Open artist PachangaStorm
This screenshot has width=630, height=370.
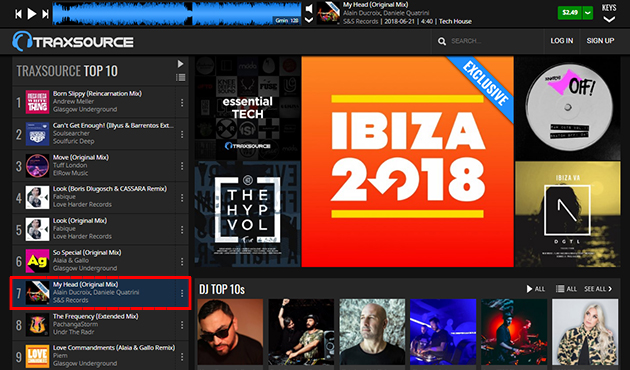(x=75, y=324)
